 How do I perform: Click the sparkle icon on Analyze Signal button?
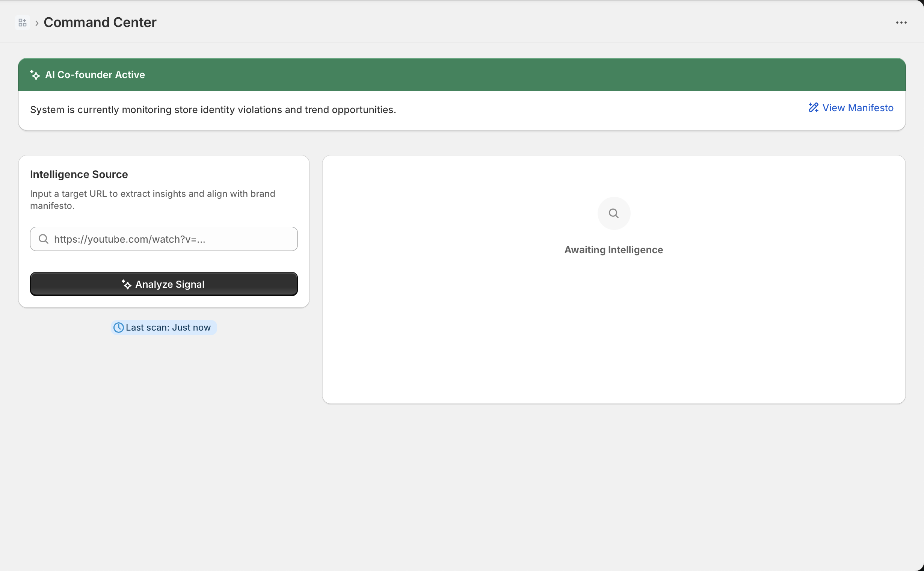click(x=126, y=284)
